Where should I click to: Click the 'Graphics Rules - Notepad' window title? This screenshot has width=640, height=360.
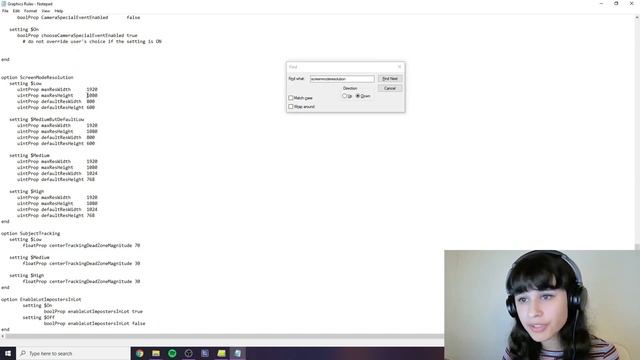(x=30, y=4)
